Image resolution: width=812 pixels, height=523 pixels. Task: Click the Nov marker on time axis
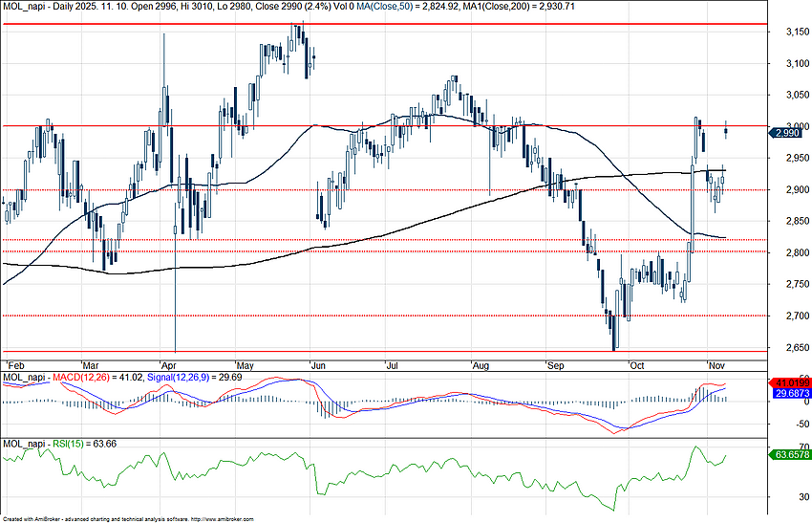(716, 365)
